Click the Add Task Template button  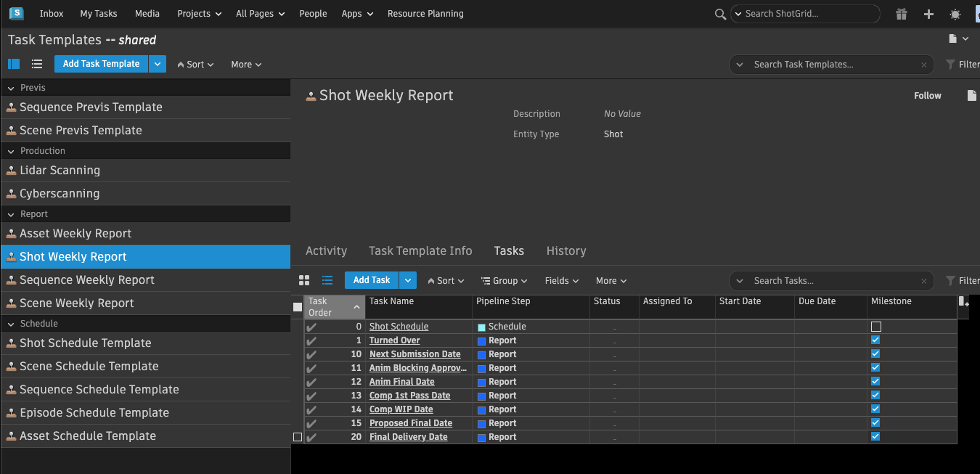101,64
